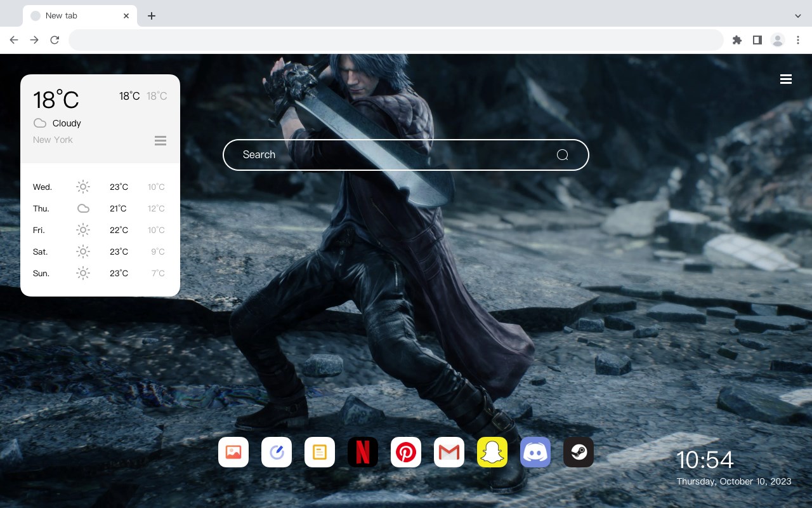Click the Fri. low of 10°C

(156, 230)
